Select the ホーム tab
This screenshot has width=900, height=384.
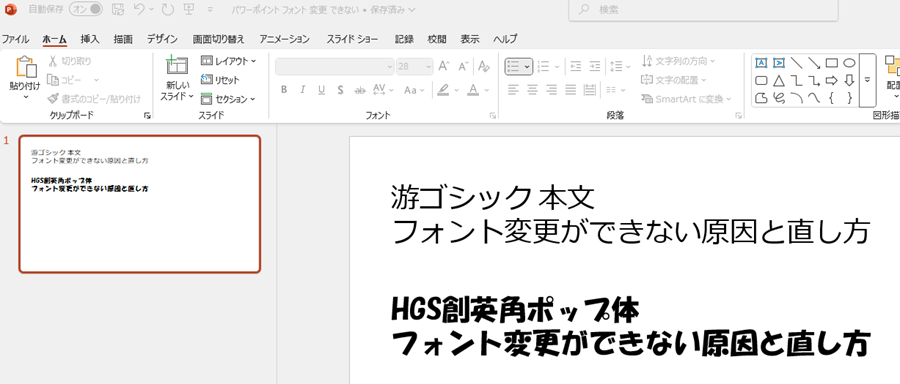[55, 39]
